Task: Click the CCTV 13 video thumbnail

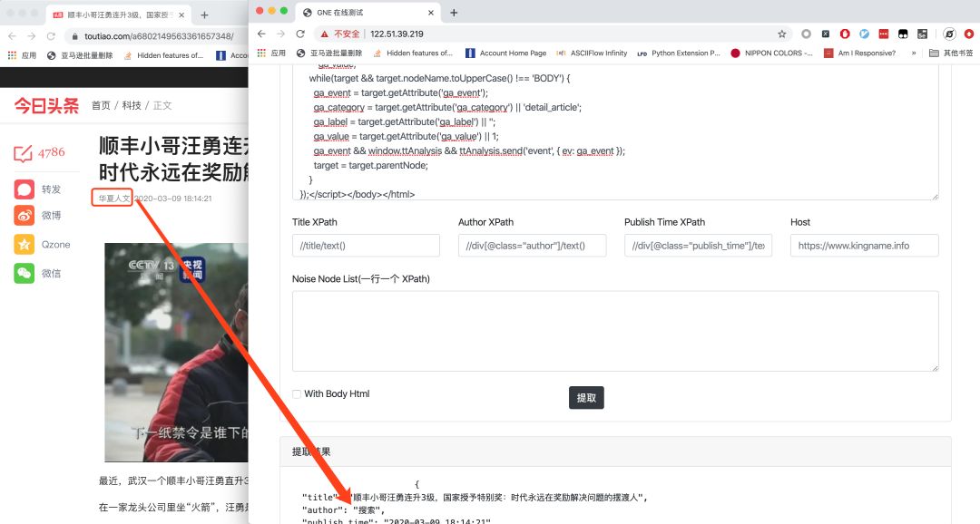Action: click(x=176, y=353)
